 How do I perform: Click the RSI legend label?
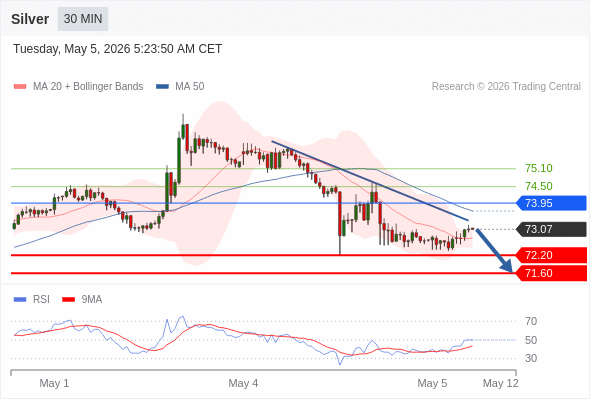pos(41,300)
